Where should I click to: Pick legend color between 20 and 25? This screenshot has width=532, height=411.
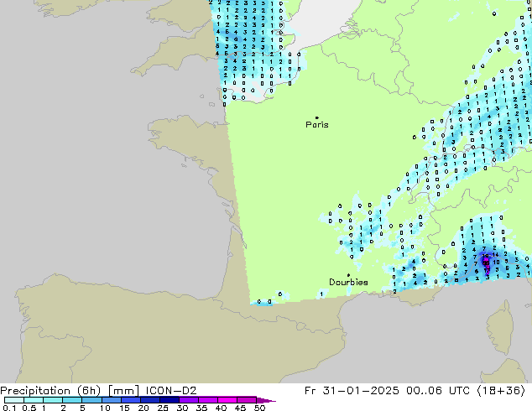point(149,400)
